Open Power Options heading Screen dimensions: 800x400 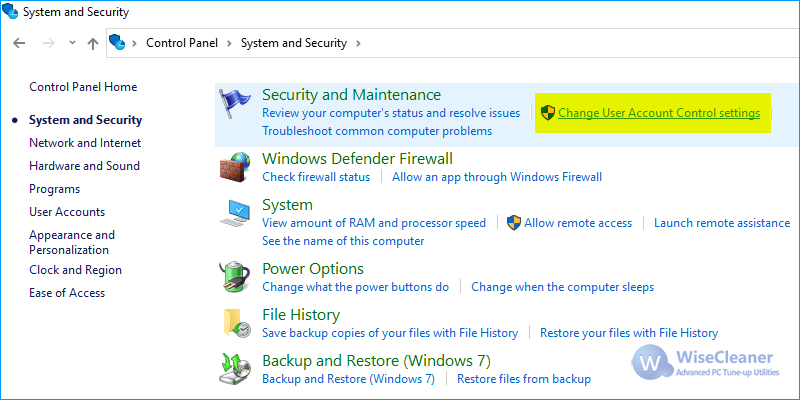tap(313, 269)
